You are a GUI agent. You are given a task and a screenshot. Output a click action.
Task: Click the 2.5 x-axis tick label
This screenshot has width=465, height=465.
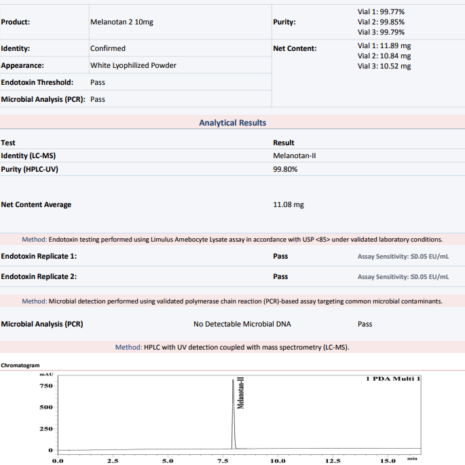click(x=113, y=461)
